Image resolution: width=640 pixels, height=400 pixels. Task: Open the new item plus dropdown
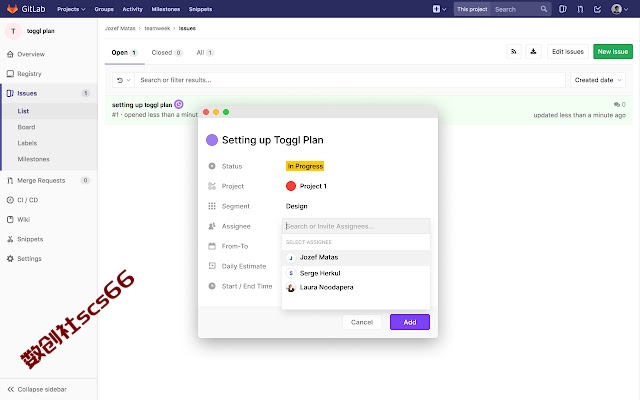pos(439,9)
